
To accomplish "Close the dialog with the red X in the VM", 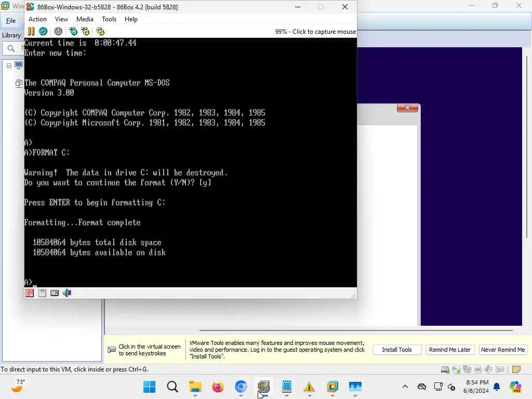I will (x=407, y=108).
